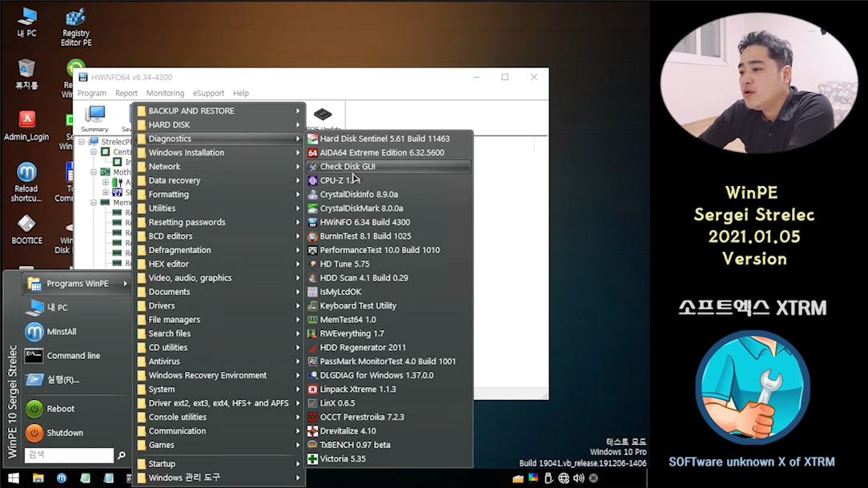Open Command line from start menu
Screen dimensions: 868x488
click(76, 356)
